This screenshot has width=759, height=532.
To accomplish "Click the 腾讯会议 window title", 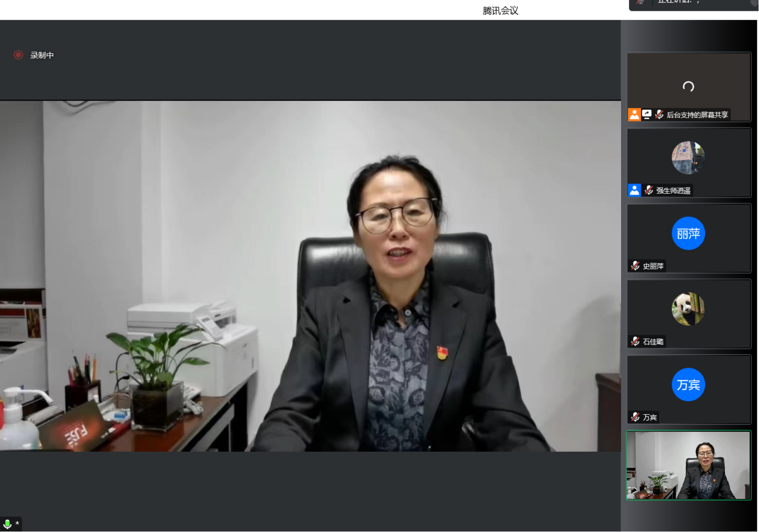I will click(x=500, y=11).
